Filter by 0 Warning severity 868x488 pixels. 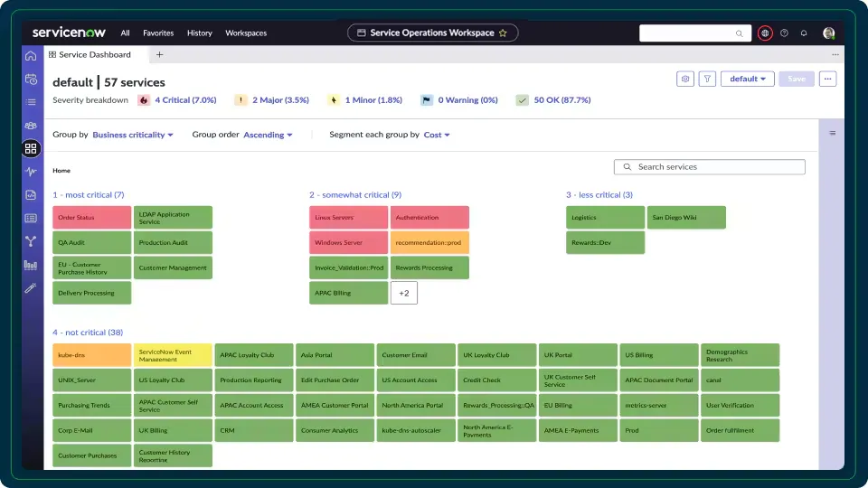(467, 100)
